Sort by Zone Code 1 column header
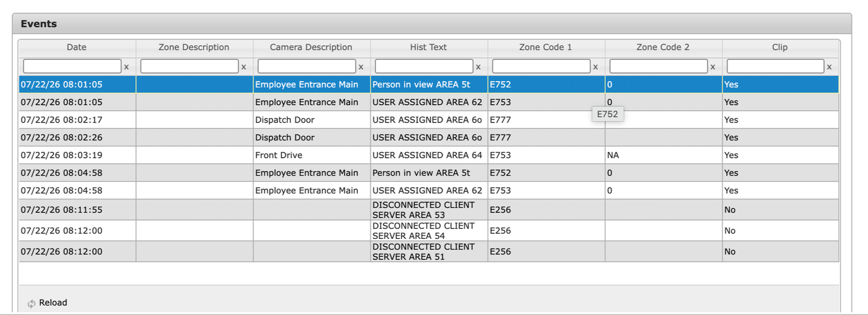Image resolution: width=868 pixels, height=315 pixels. pos(546,47)
